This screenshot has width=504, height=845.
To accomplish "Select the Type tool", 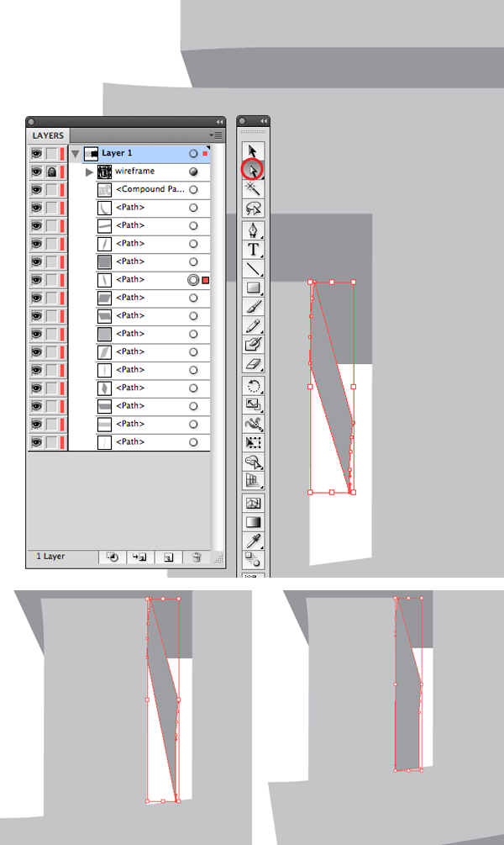I will tap(253, 250).
